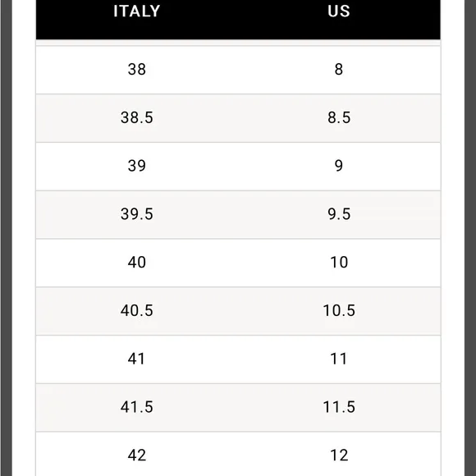Select Italy size 38 cell
Image resolution: width=476 pixels, height=476 pixels.
pyautogui.click(x=136, y=69)
